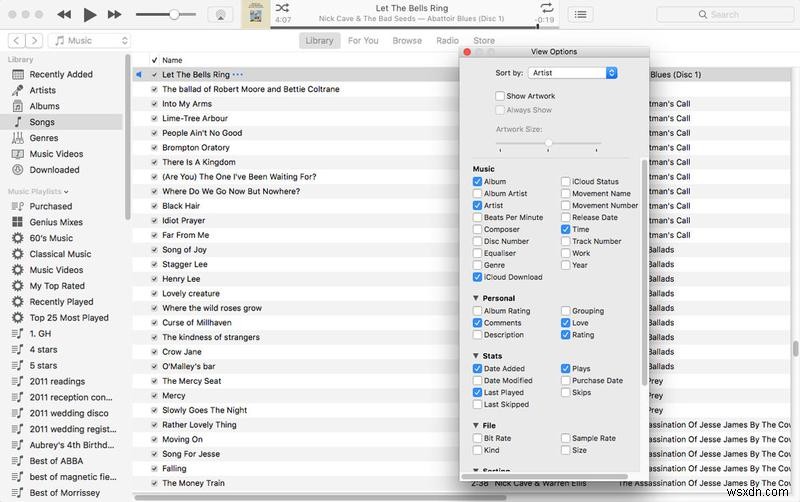
Task: Collapse the File section triangle
Action: coord(476,425)
